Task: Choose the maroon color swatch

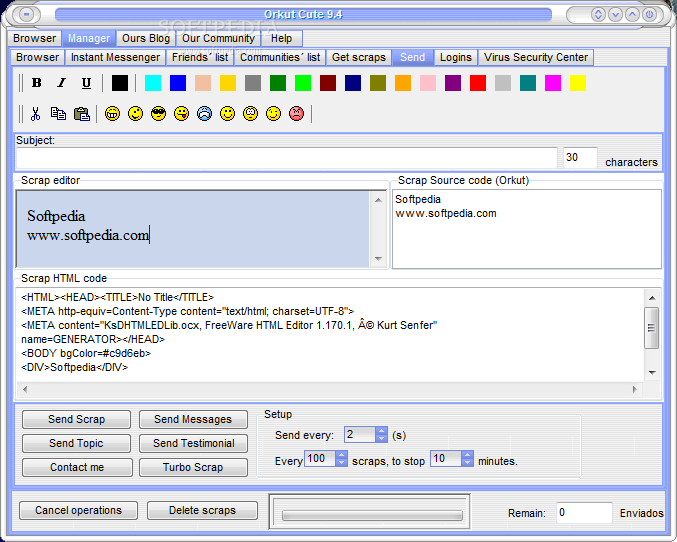Action: click(328, 83)
